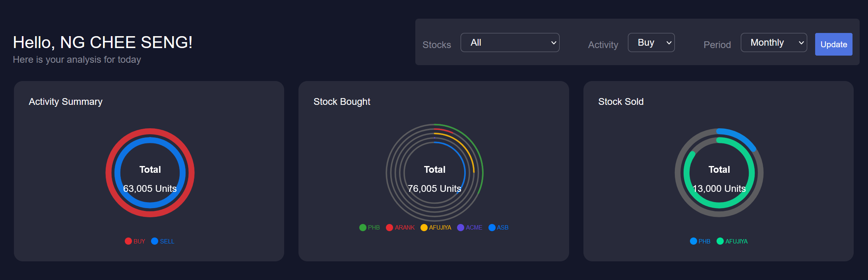Open the Activity dropdown showing Buy

651,42
